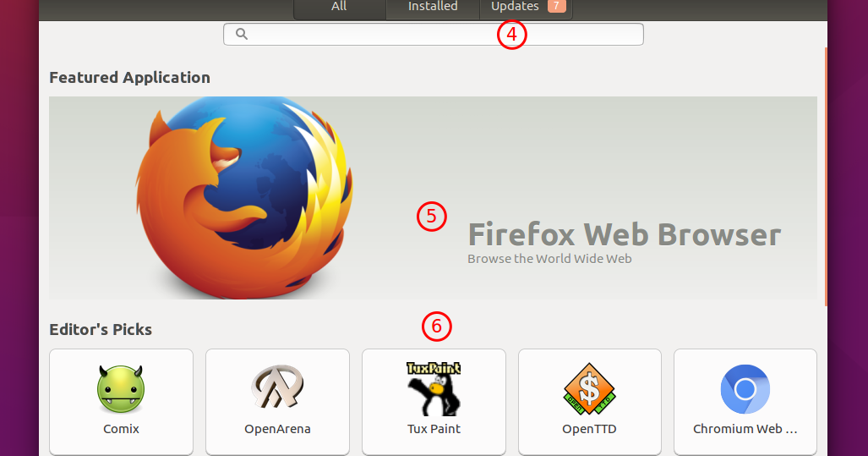The height and width of the screenshot is (456, 868).
Task: Open the Chromium Web Browser card
Action: (745, 402)
